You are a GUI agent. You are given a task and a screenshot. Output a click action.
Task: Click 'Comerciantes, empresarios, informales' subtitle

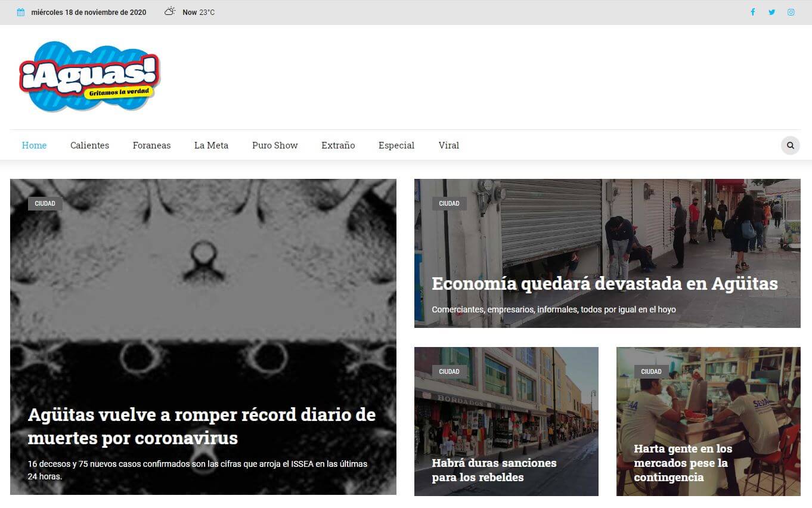(x=554, y=309)
